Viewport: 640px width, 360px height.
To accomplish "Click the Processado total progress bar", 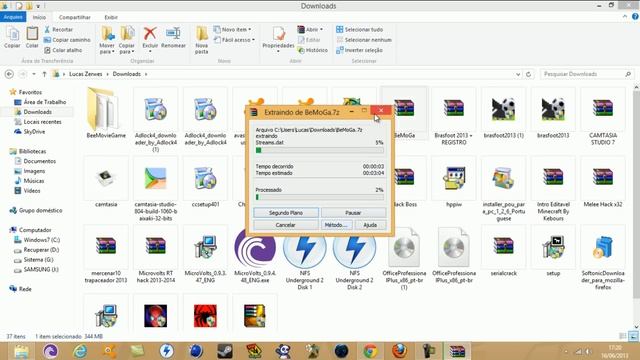I will (x=320, y=197).
